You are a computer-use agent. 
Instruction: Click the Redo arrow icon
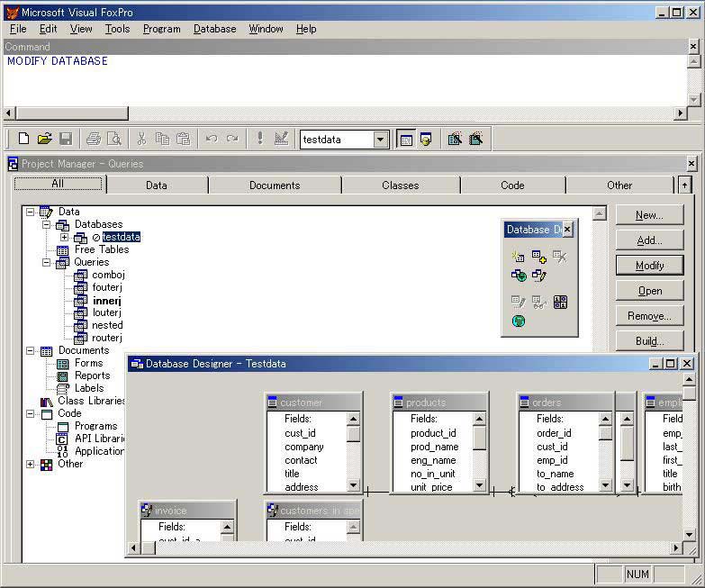point(232,139)
